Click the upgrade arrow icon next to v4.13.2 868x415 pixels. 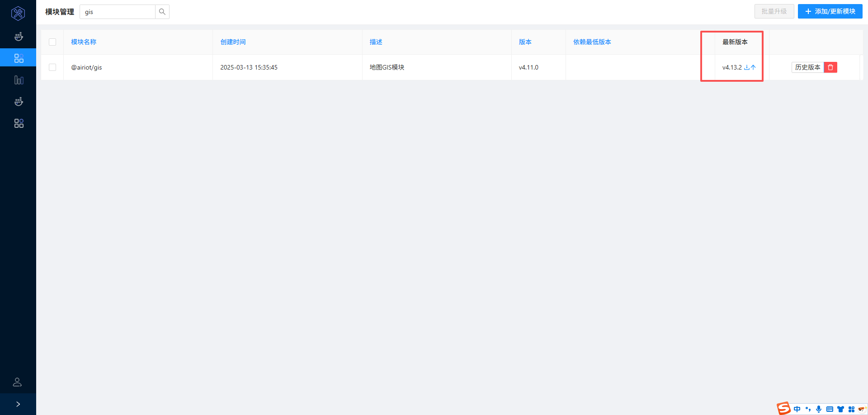point(753,67)
